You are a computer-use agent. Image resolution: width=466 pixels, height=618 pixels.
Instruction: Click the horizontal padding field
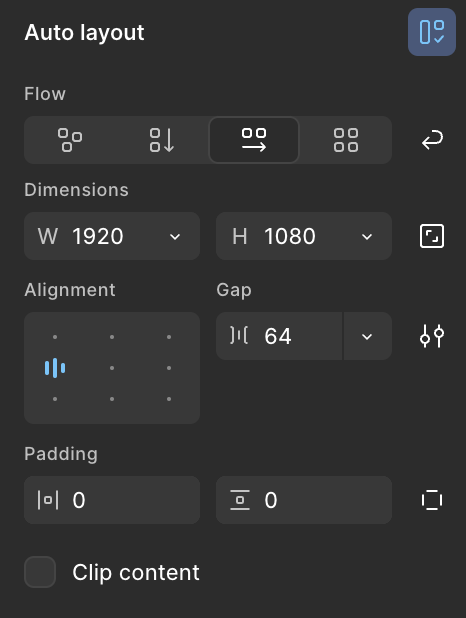(x=112, y=500)
